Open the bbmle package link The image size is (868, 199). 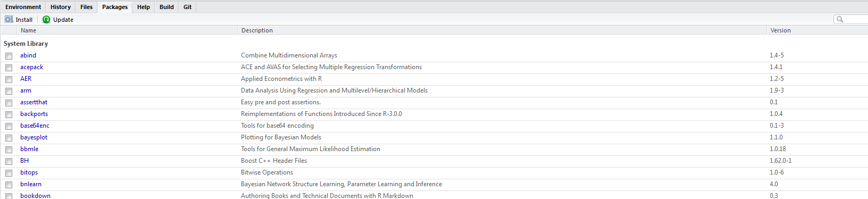tap(29, 149)
